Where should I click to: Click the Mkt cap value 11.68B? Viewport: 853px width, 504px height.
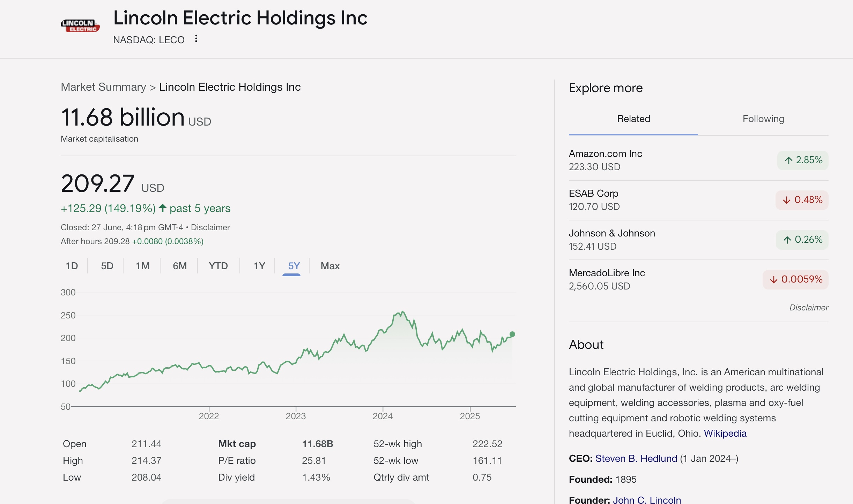coord(318,444)
